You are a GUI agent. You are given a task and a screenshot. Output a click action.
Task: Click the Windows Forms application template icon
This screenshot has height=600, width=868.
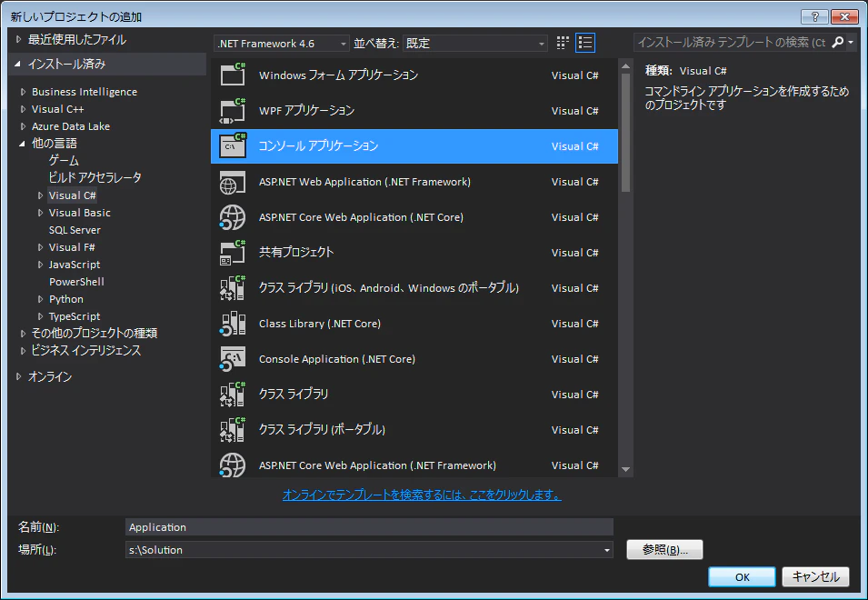[x=233, y=75]
